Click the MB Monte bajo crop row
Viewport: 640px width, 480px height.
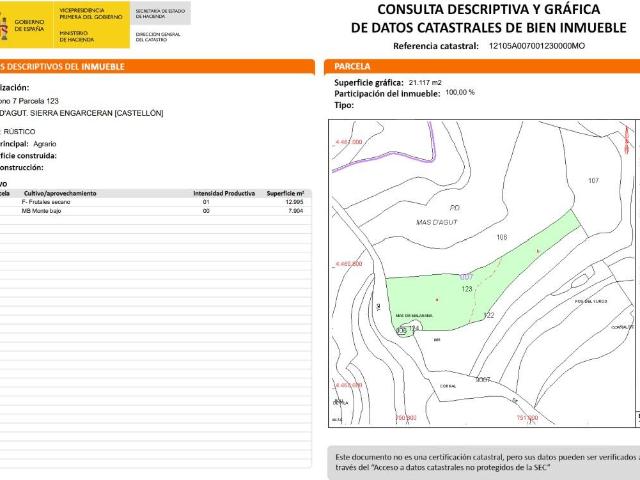(155, 211)
